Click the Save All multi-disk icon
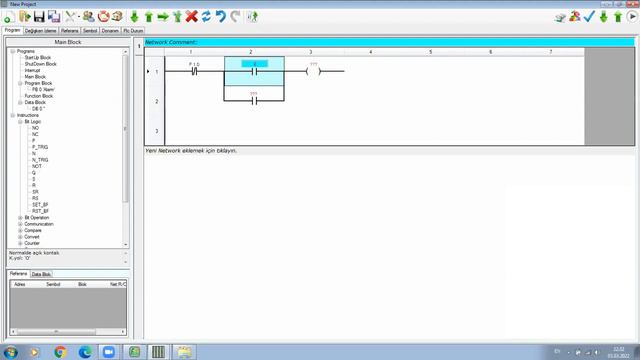The height and width of the screenshot is (360, 640). pyautogui.click(x=54, y=17)
